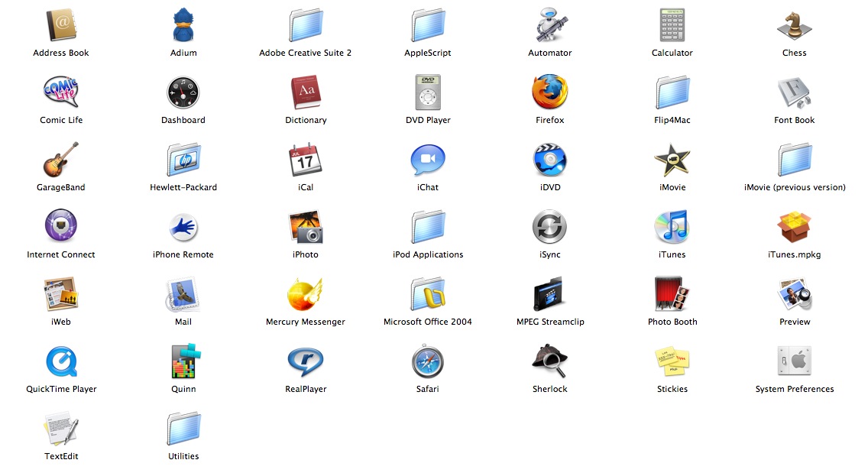Click the Mail stamp icon
The width and height of the screenshot is (868, 476).
tap(183, 294)
